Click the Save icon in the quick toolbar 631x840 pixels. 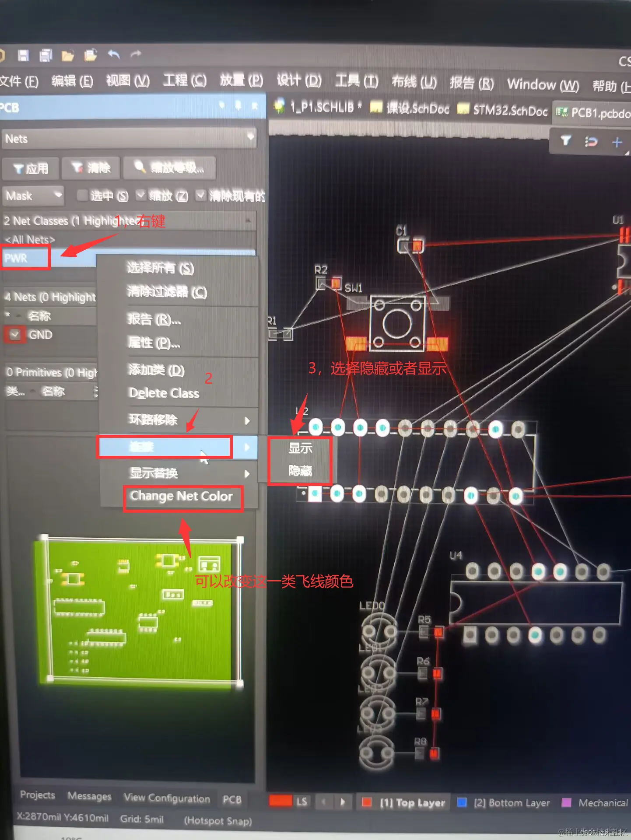point(23,55)
